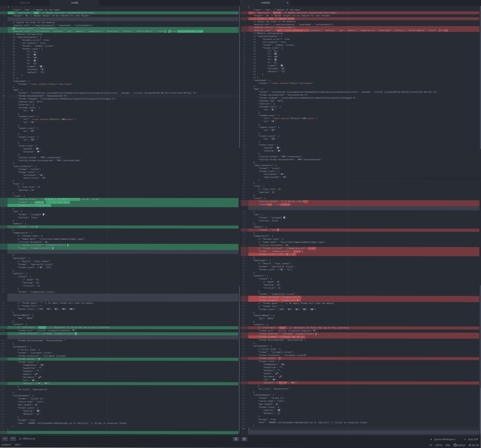The height and width of the screenshot is (448, 481).
Task: Change the UTF-8 file encoding
Action: click(439, 445)
